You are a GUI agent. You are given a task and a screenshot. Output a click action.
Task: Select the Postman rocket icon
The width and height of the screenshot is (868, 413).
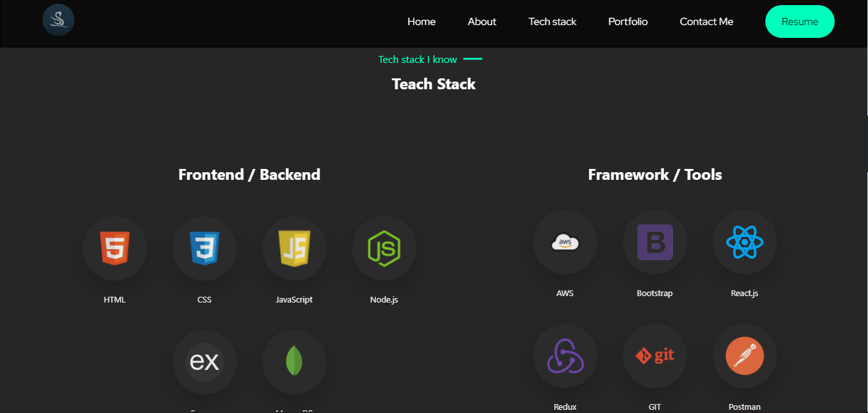pos(744,356)
